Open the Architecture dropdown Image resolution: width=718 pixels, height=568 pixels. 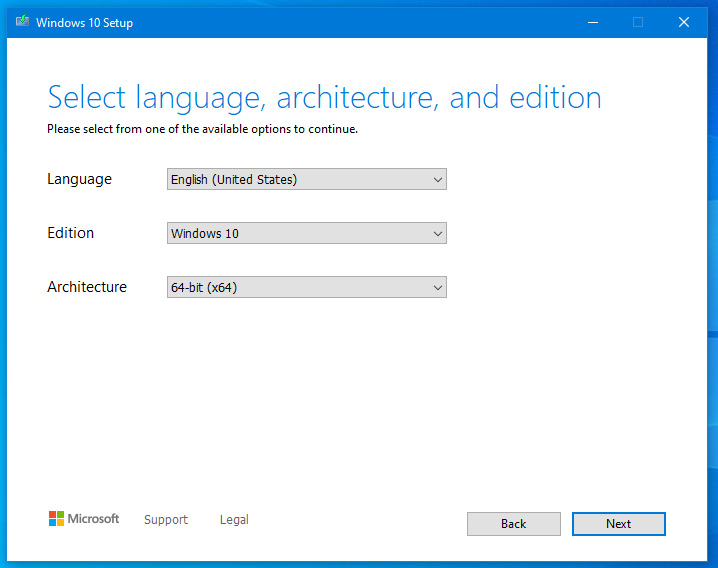point(306,287)
